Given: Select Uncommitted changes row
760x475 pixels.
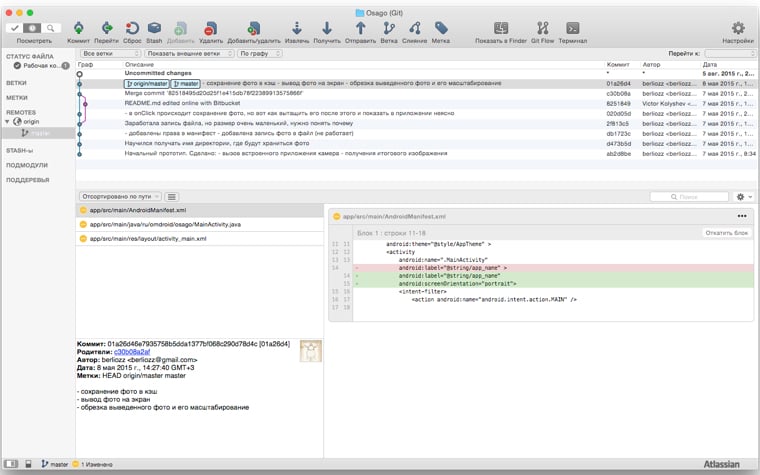Looking at the screenshot, I should point(416,73).
